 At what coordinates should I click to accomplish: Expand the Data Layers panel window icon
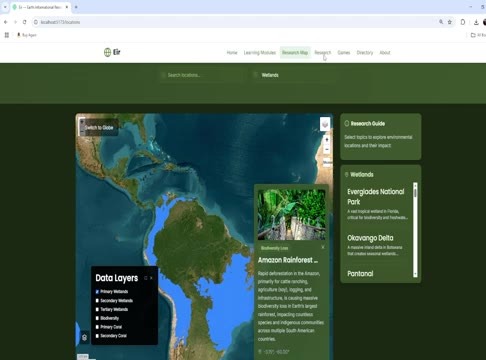click(x=145, y=278)
